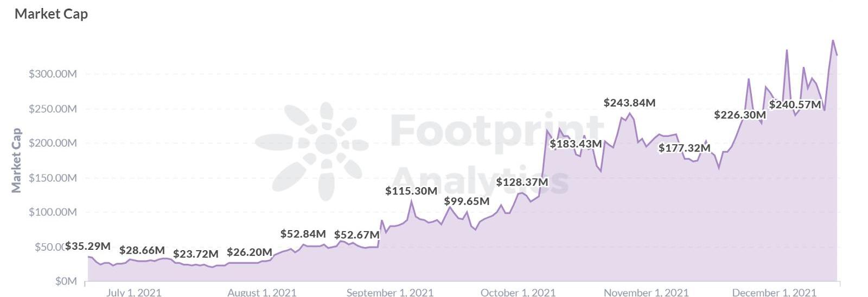Select the $240.57M data label
Viewport: 868px width, 297px height.
795,104
